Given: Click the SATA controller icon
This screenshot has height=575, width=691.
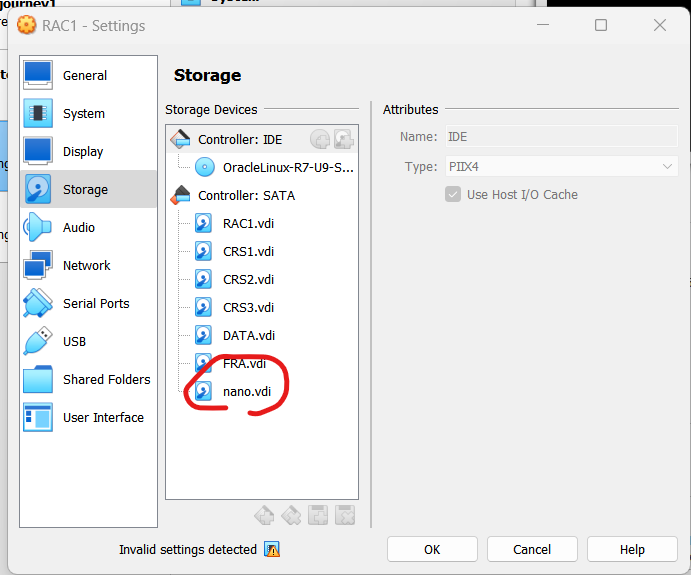Looking at the screenshot, I should [180, 195].
